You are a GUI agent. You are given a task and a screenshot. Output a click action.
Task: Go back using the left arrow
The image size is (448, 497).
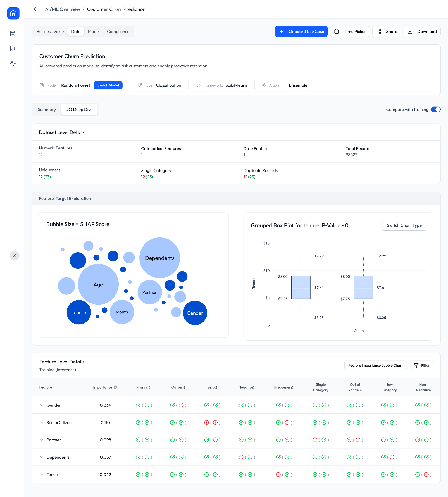tap(36, 9)
